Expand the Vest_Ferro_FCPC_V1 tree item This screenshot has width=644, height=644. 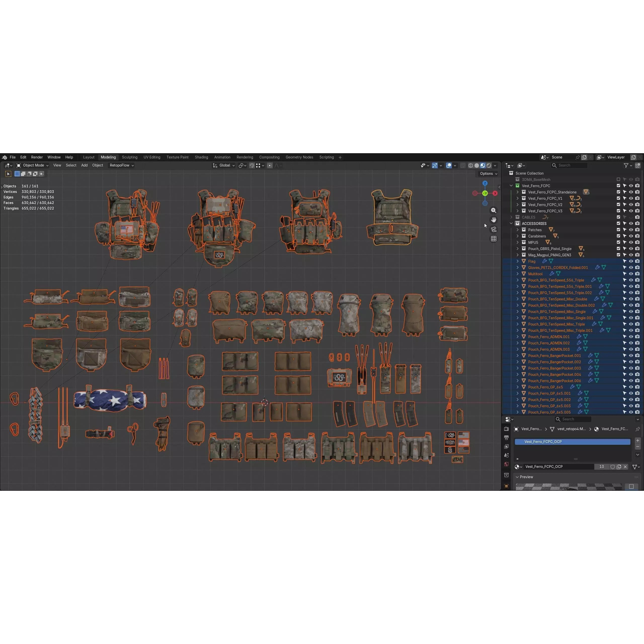click(x=518, y=198)
